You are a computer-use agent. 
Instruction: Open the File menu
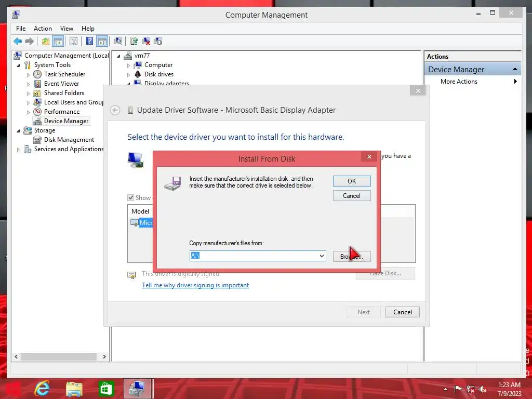coord(21,29)
